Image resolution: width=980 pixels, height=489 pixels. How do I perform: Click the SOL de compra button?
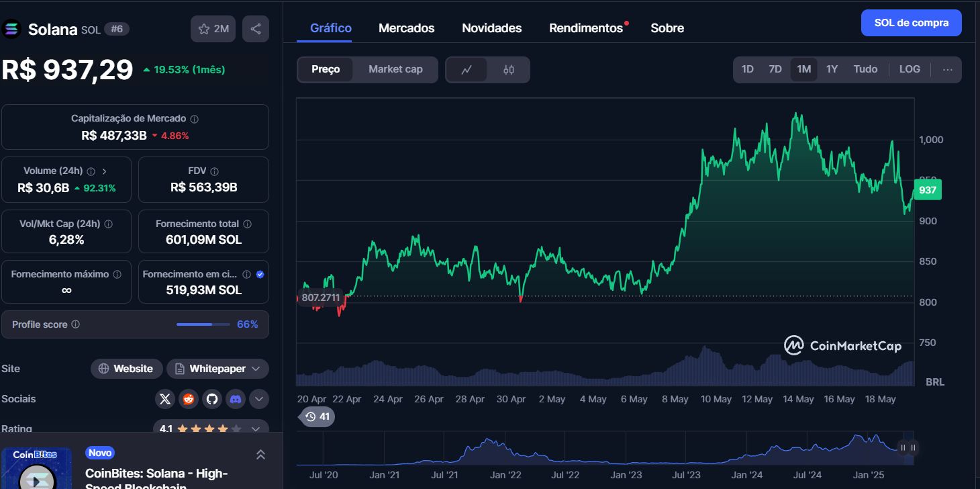(x=911, y=23)
